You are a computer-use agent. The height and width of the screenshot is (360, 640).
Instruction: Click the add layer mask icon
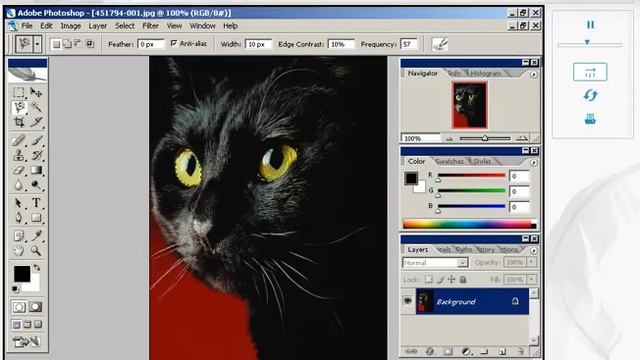tap(448, 351)
